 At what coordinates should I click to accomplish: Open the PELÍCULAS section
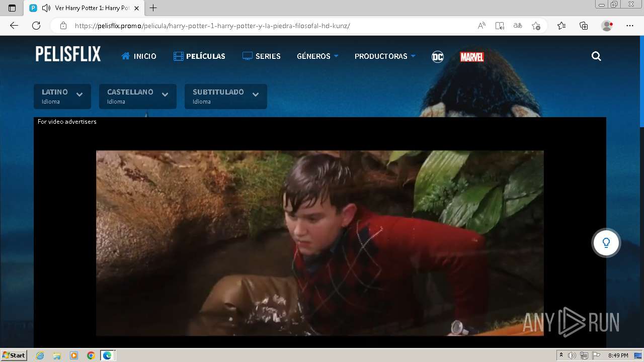click(199, 56)
